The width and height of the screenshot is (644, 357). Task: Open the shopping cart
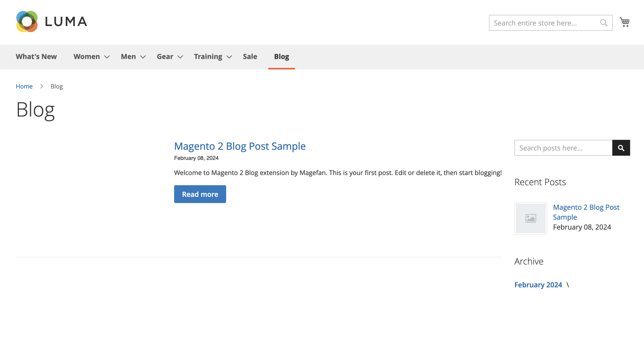(624, 22)
